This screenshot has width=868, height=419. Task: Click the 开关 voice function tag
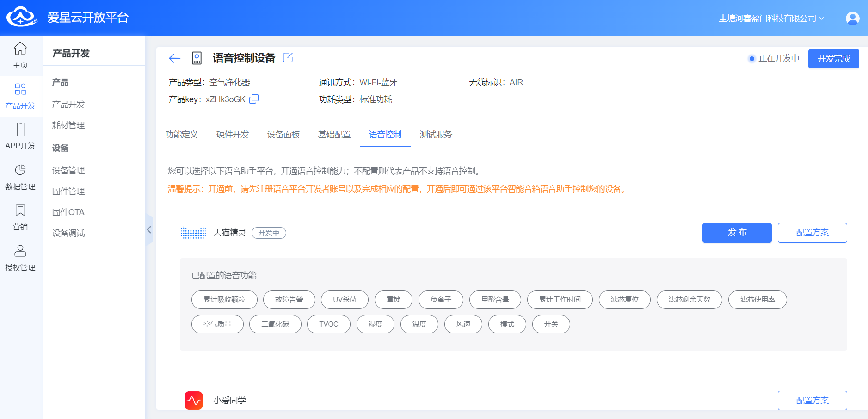[551, 324]
